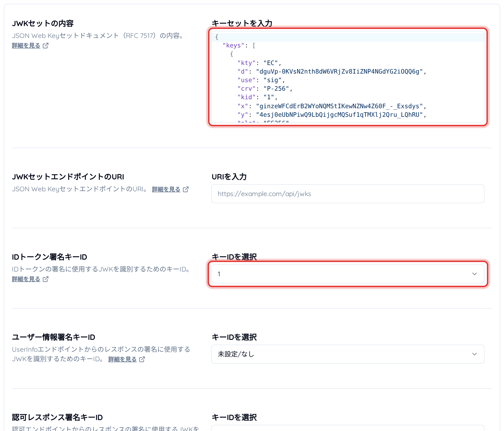
Task: Click the "kid": "1" line in the JSON editor
Action: 257,97
